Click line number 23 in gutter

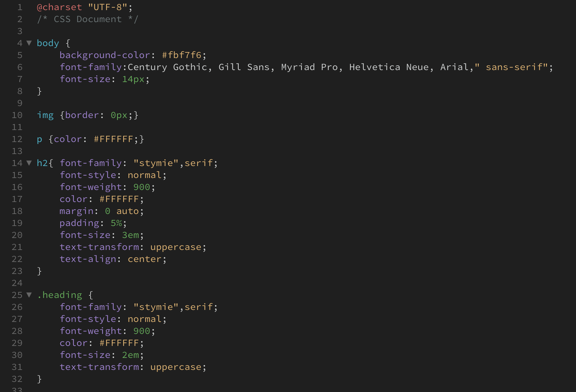[x=17, y=271]
